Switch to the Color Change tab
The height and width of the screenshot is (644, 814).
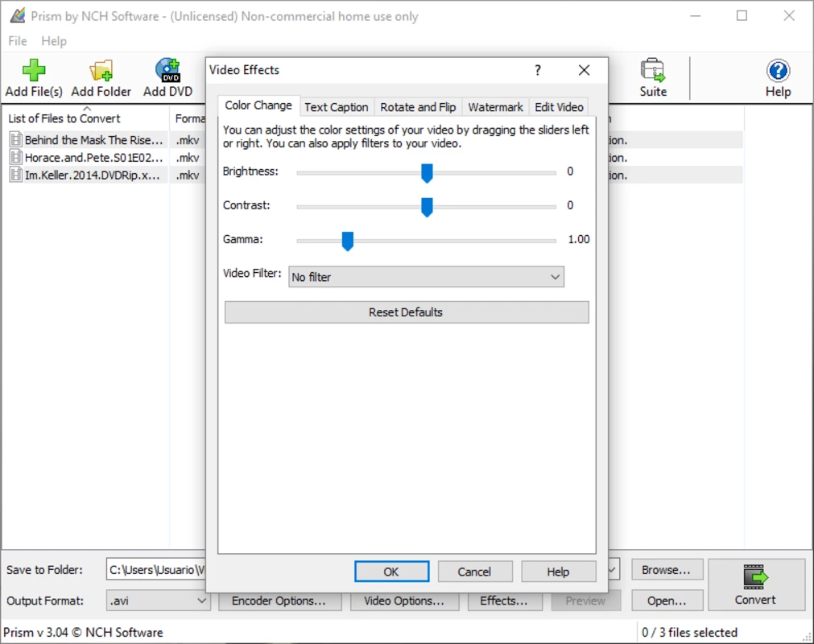tap(258, 105)
